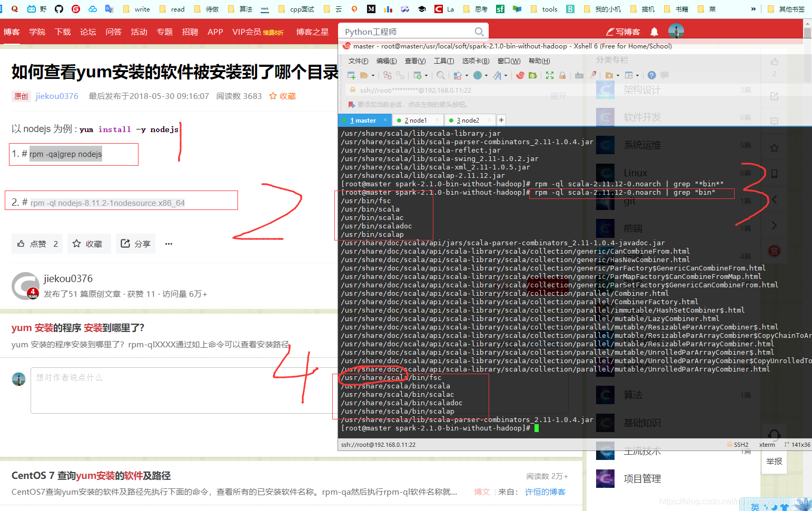Screen dimensions: 812x511
Task: Expand the font dropdown arrow in Xshell
Action: (x=506, y=75)
